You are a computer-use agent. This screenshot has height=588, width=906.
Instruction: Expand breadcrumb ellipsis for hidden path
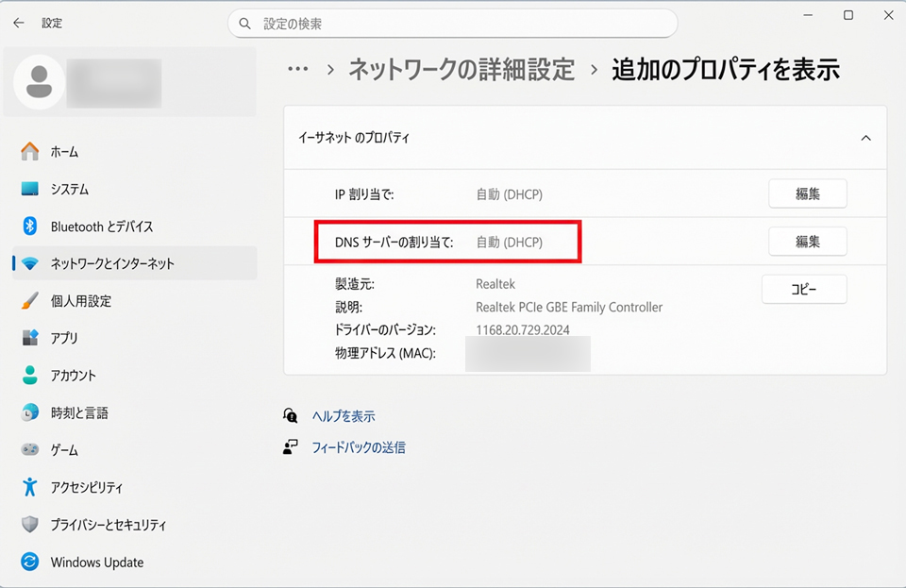point(298,69)
